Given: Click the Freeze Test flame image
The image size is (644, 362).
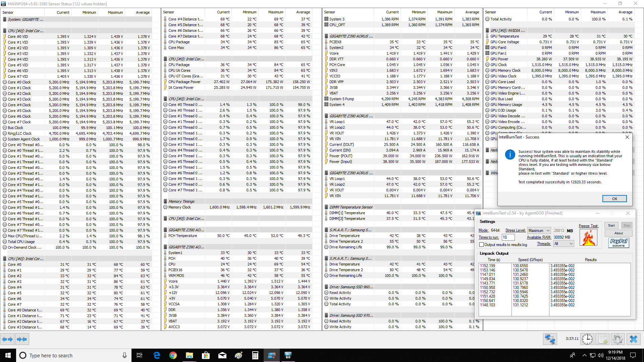Looking at the screenshot, I should [x=588, y=237].
